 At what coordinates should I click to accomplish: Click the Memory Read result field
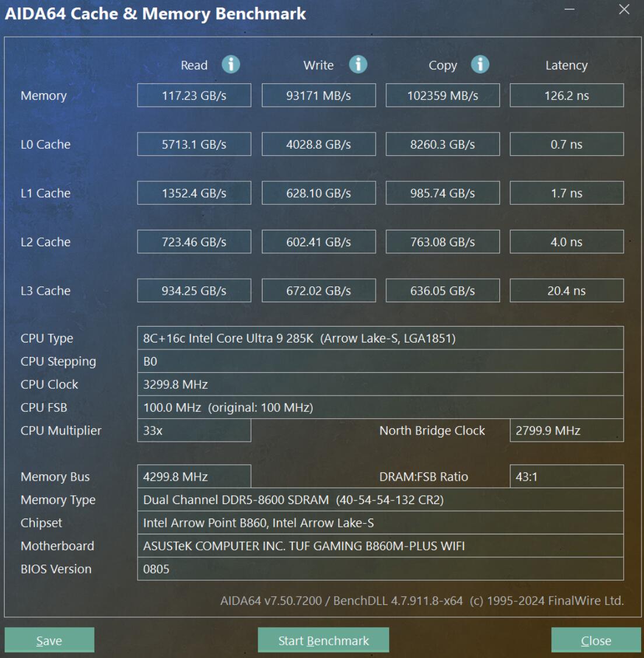click(194, 95)
